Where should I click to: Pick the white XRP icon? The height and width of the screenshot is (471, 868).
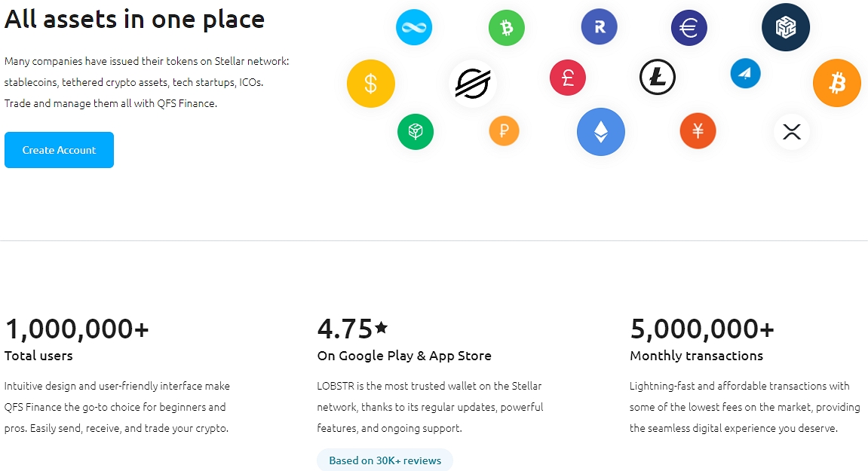[792, 132]
